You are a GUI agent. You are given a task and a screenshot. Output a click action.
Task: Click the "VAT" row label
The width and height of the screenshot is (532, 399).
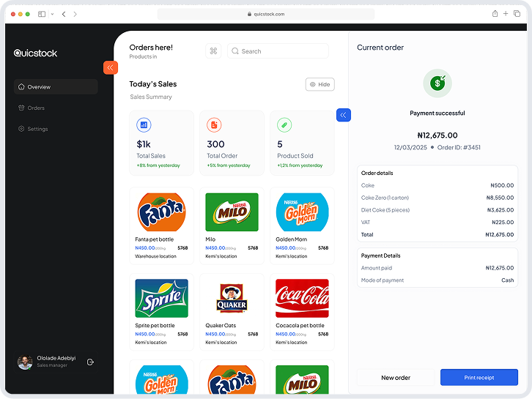pos(366,223)
